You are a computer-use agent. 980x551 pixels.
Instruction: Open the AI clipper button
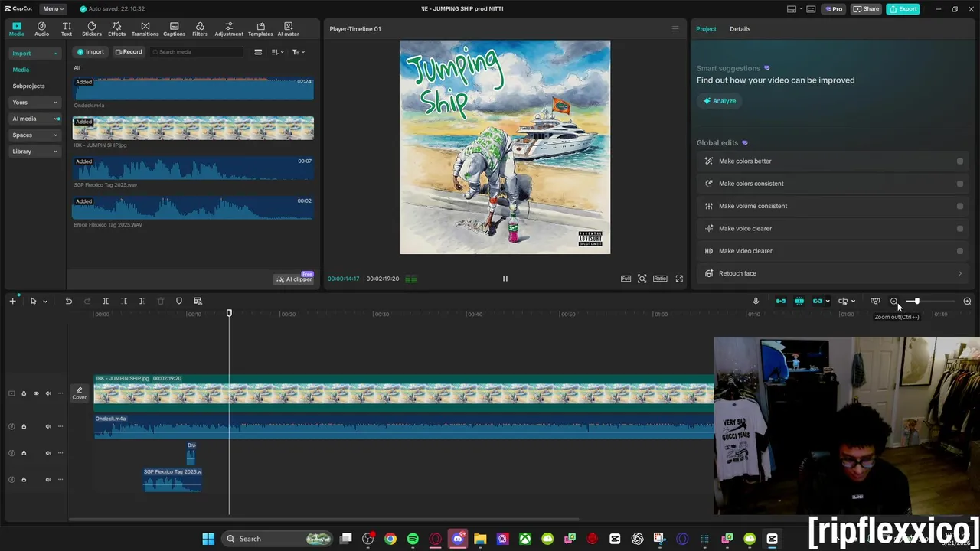[295, 279]
